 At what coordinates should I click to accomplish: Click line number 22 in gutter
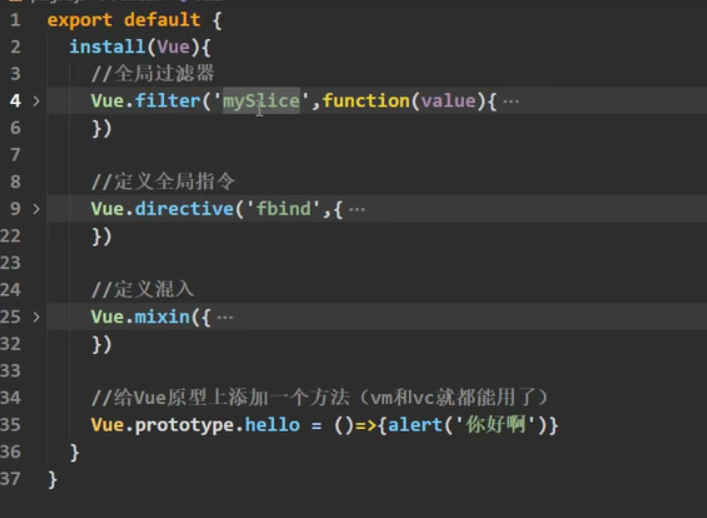pyautogui.click(x=10, y=236)
